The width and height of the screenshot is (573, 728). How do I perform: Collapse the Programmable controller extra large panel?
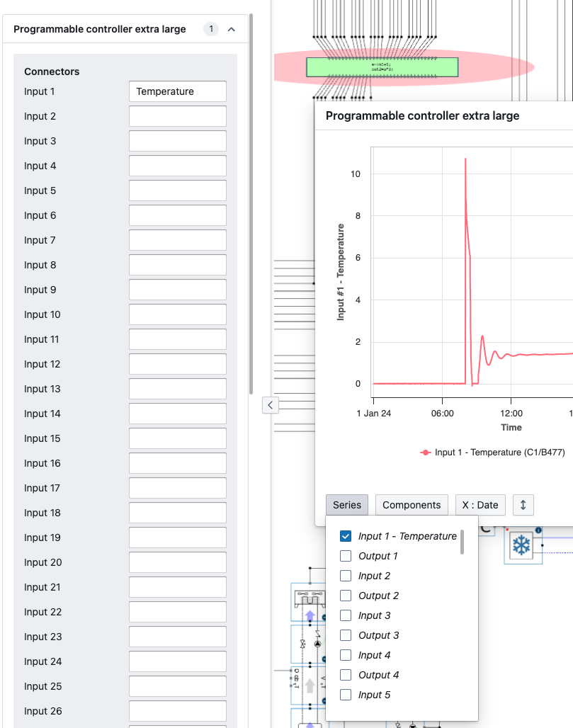(231, 29)
